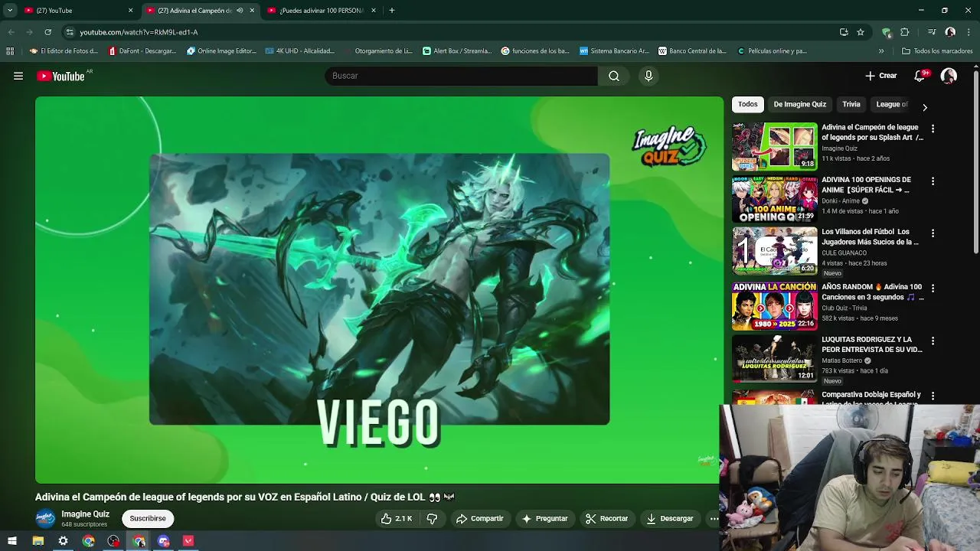
Task: Select the League of chip
Action: click(x=892, y=104)
